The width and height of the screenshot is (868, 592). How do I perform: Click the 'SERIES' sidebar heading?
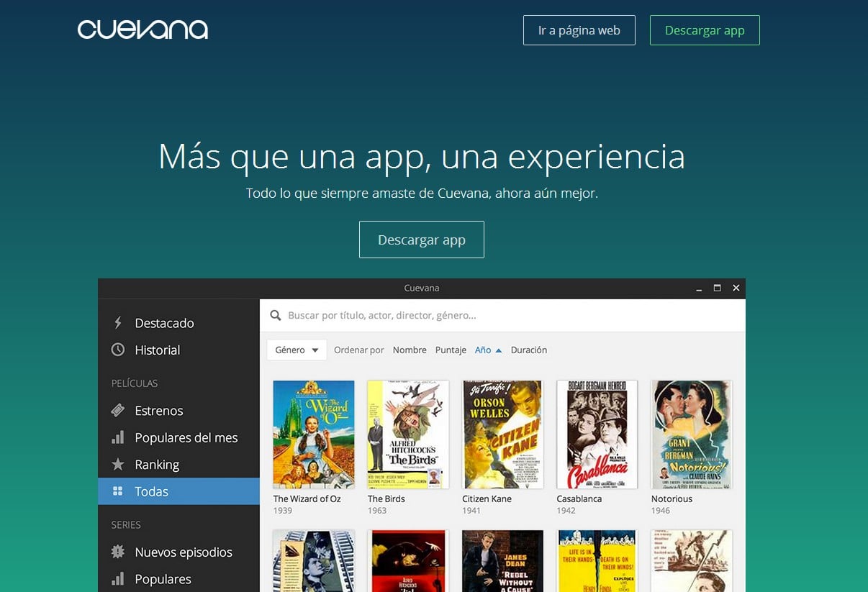[x=126, y=525]
